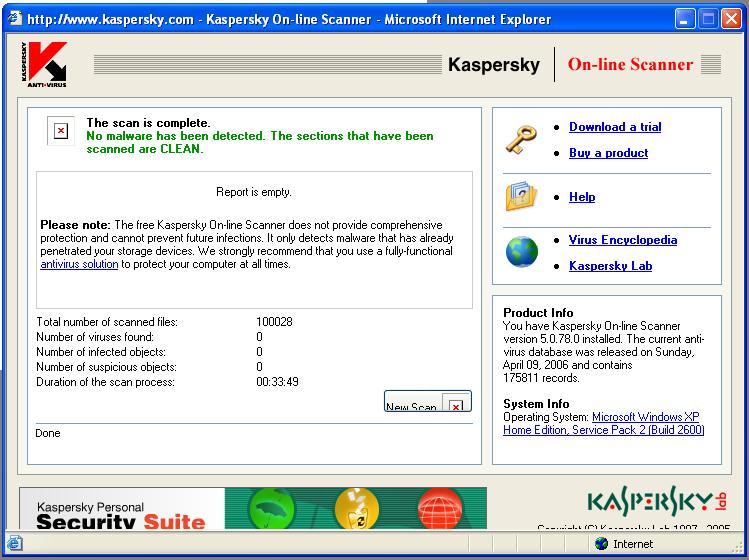This screenshot has height=560, width=749.
Task: Follow the antivirus solution link
Action: click(x=79, y=264)
